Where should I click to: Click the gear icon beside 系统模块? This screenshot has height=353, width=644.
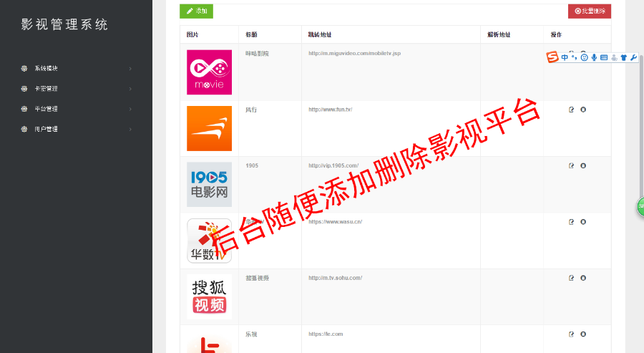[24, 69]
